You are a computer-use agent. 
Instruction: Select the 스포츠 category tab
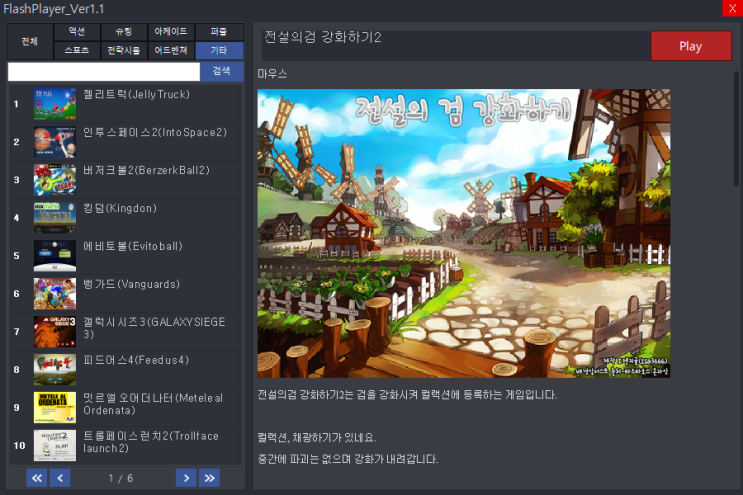pyautogui.click(x=77, y=50)
